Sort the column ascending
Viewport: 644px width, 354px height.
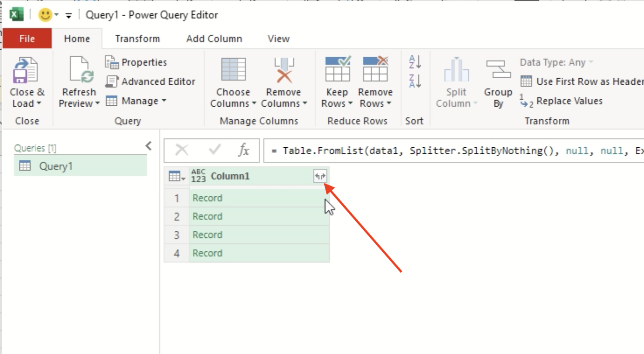(x=414, y=63)
